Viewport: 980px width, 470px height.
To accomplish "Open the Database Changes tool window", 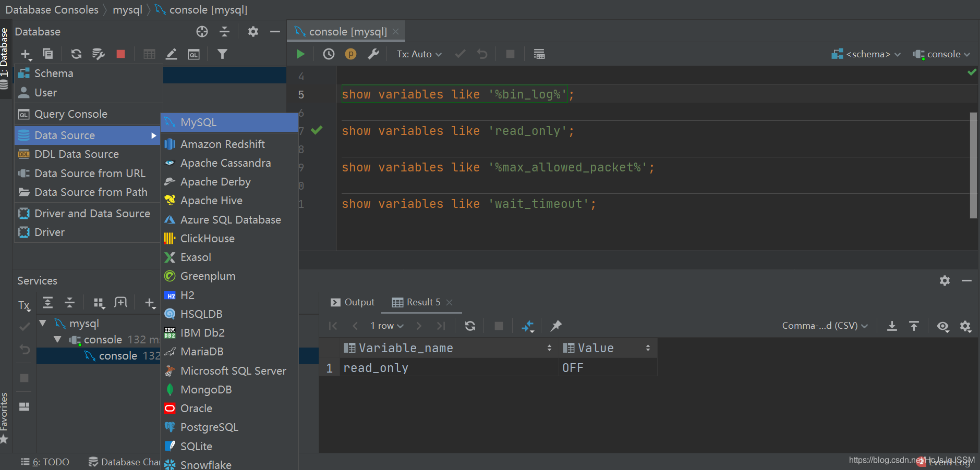I will (x=124, y=462).
